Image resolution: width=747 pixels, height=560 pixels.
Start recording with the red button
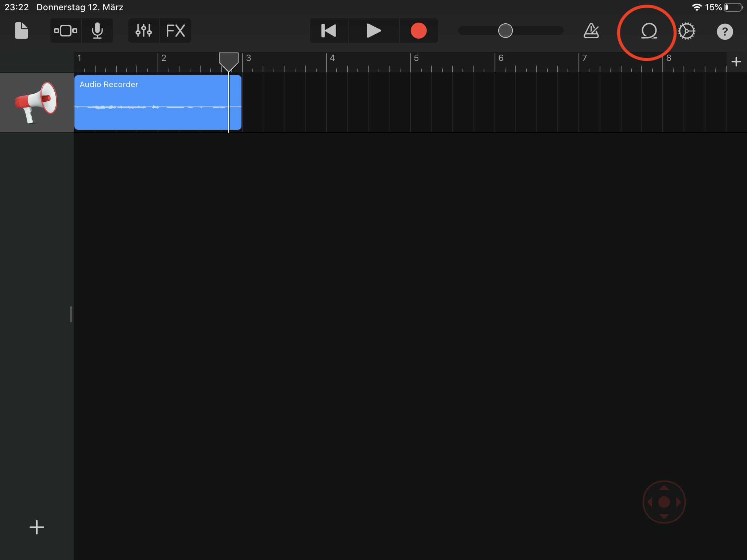[418, 31]
